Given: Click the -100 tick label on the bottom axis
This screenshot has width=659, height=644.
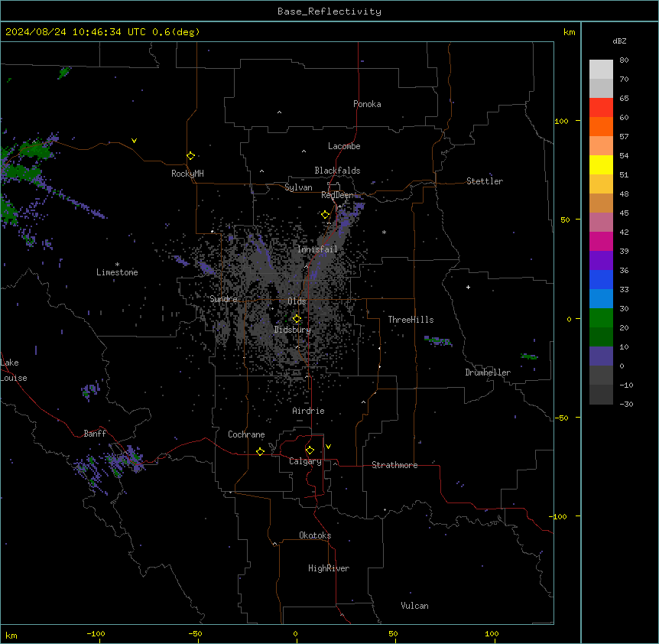Looking at the screenshot, I should (x=96, y=633).
